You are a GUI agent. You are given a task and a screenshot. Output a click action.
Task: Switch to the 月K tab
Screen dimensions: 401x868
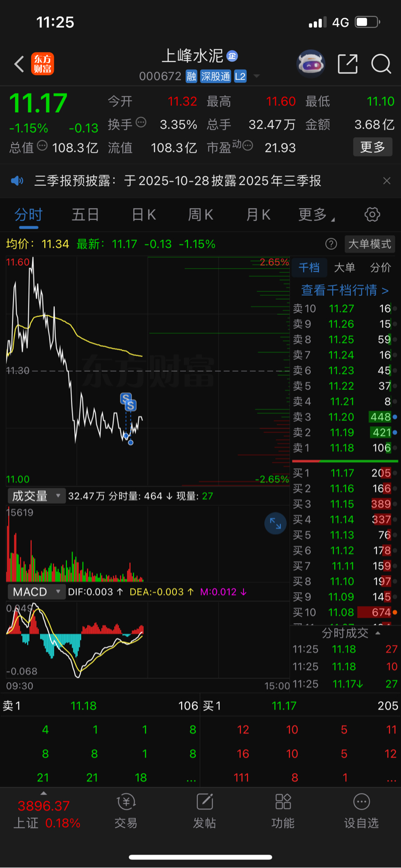(258, 215)
